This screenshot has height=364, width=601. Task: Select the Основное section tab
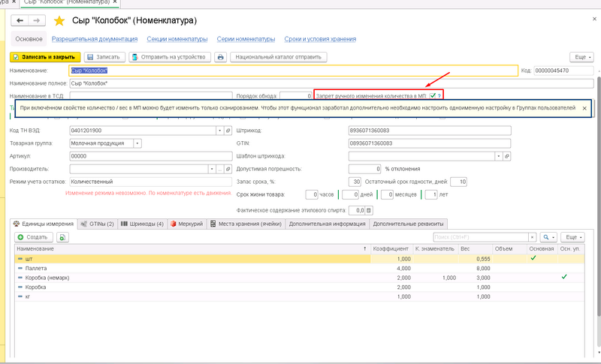point(29,39)
